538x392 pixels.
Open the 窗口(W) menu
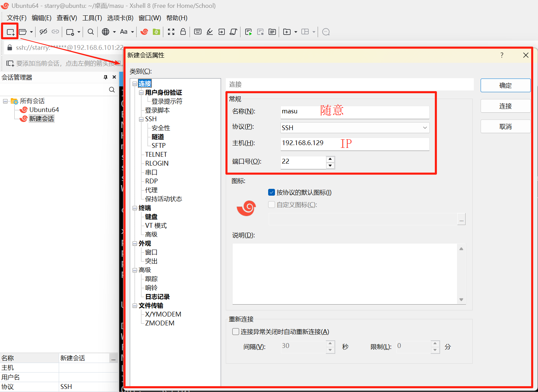click(150, 18)
